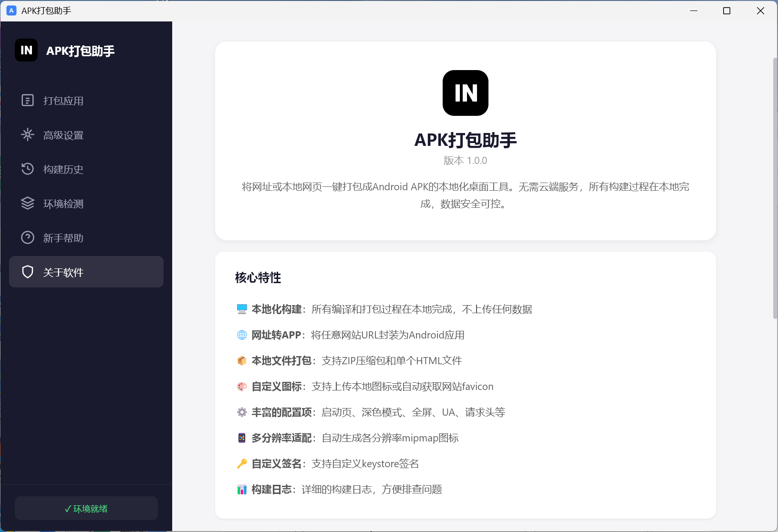Viewport: 778px width, 532px height.
Task: Click the 自定义签名 feature label
Action: click(277, 463)
